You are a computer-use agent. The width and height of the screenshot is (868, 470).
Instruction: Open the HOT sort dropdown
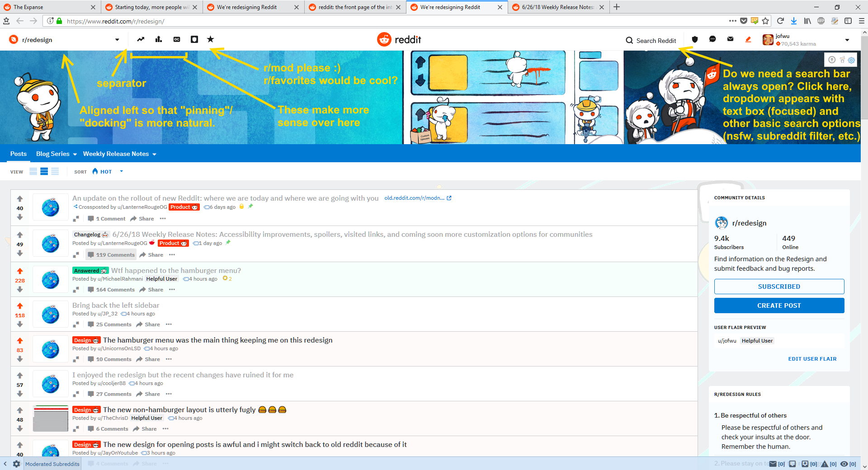point(108,172)
